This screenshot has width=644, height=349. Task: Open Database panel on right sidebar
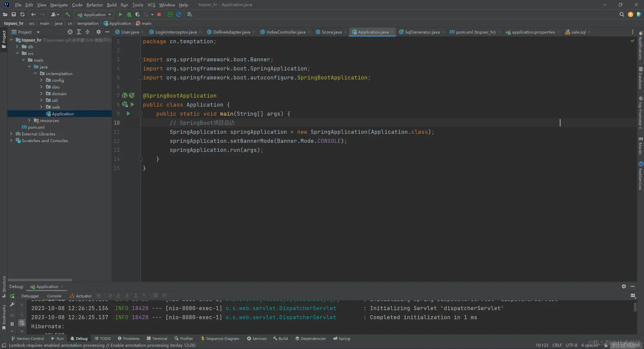coord(640,78)
